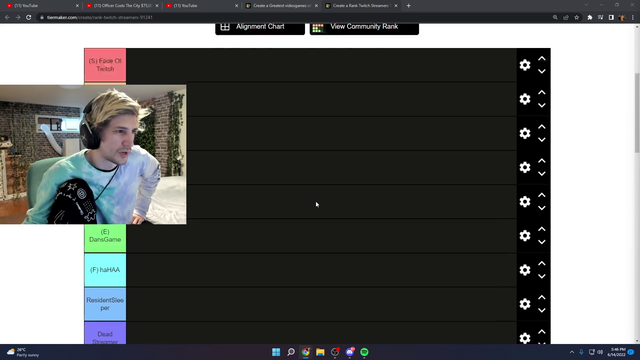640x360 pixels.
Task: Open settings gear for Face Of Twitch row
Action: pos(525,65)
